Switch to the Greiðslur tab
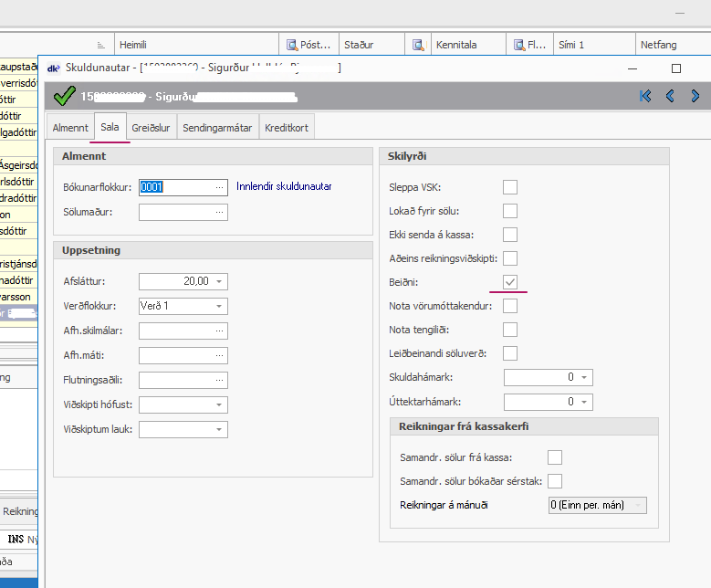The height and width of the screenshot is (588, 711). pos(151,128)
